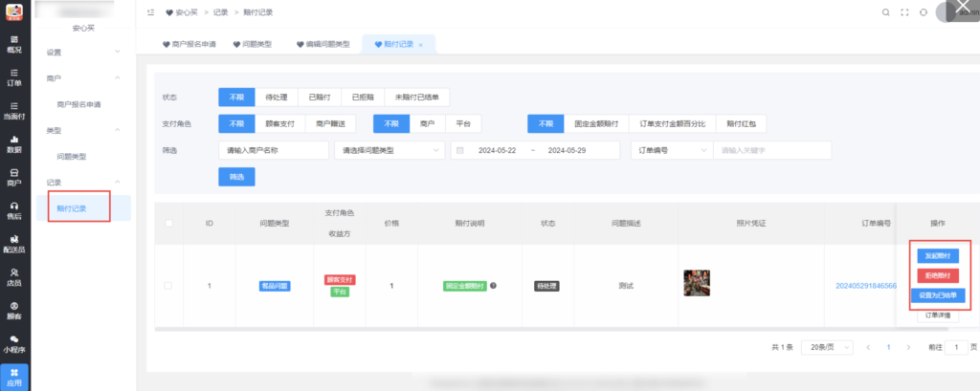This screenshot has width=980, height=391.
Task: Choose 商户赠送 payment role filter
Action: pos(330,123)
